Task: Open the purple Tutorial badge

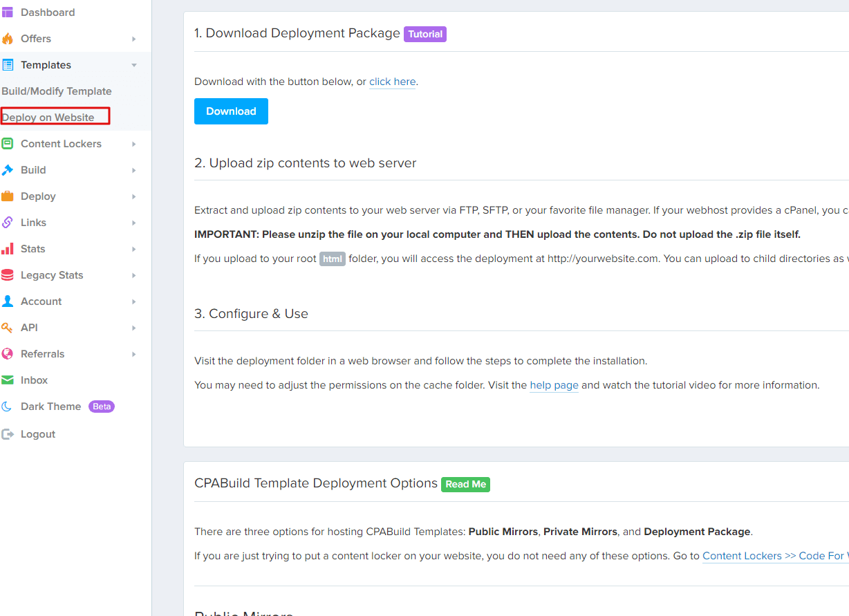Action: [x=425, y=34]
